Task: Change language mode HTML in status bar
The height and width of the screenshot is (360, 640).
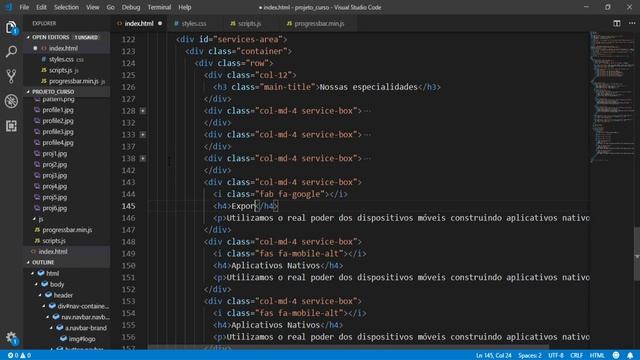Action: 597,356
